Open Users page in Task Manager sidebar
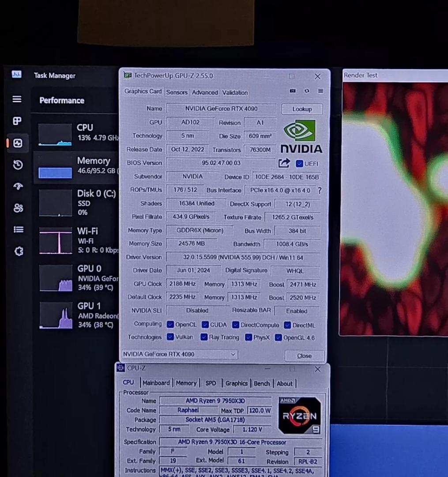The height and width of the screenshot is (477, 448). [x=19, y=208]
